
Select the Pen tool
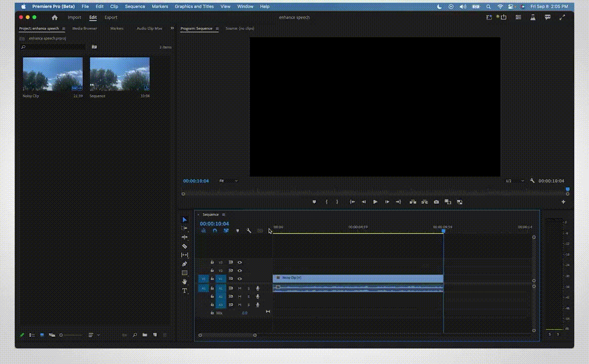(x=184, y=264)
